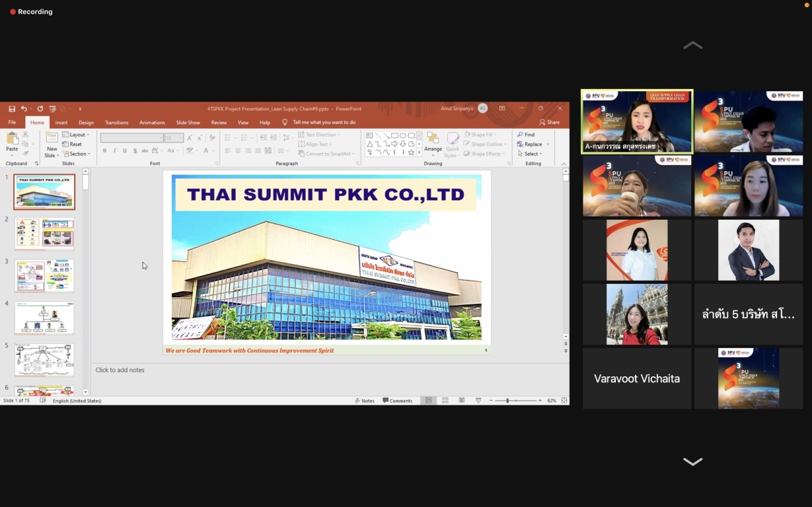The height and width of the screenshot is (507, 812).
Task: Select slide 5 thumbnail
Action: pyautogui.click(x=44, y=359)
